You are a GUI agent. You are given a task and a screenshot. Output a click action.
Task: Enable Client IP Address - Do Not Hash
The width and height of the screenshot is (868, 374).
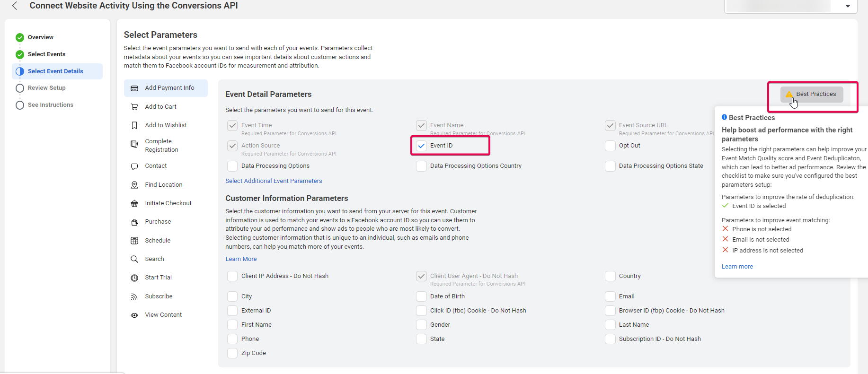pyautogui.click(x=232, y=276)
